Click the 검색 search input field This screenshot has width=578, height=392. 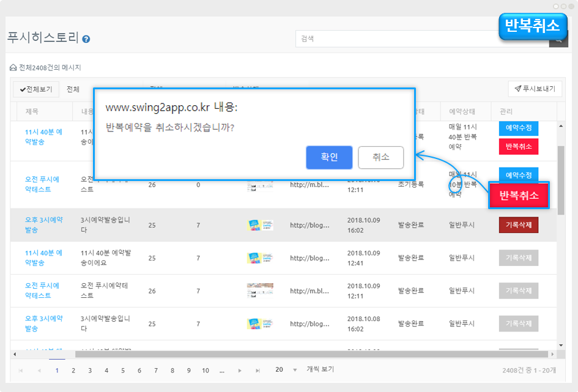[x=422, y=39]
